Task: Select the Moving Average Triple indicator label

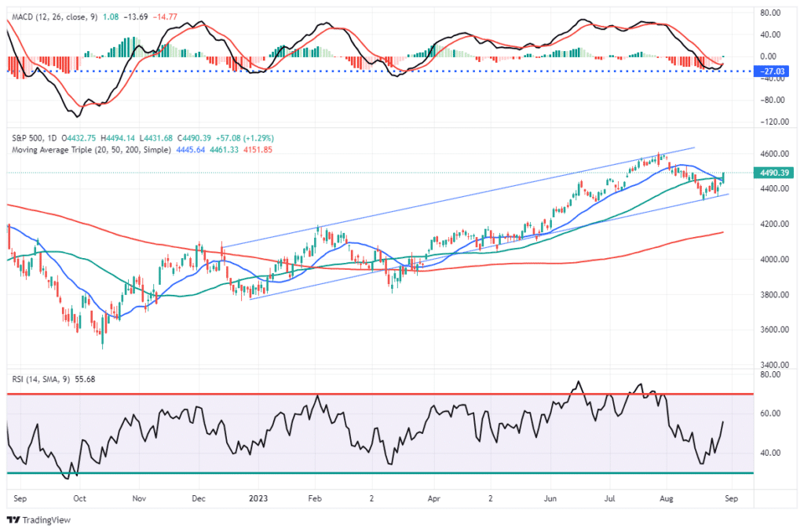Action: point(91,150)
